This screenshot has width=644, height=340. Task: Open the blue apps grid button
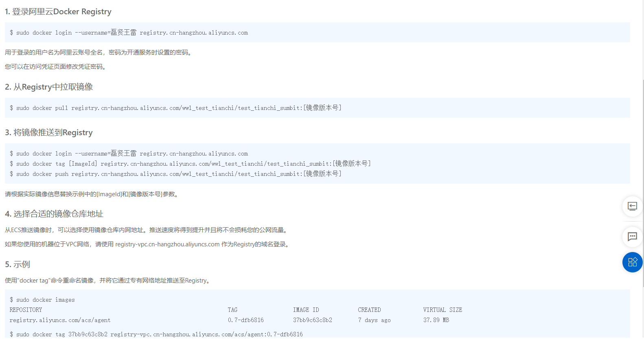tap(632, 262)
